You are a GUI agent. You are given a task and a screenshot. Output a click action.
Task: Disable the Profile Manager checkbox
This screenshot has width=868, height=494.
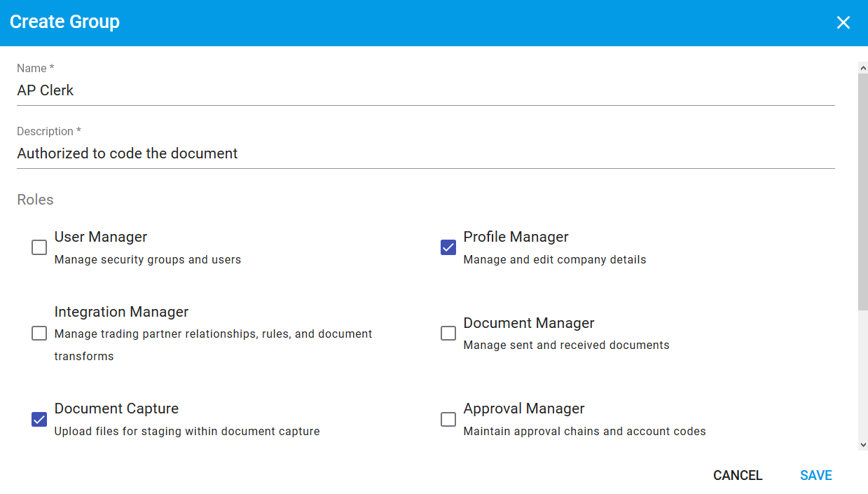coord(448,247)
